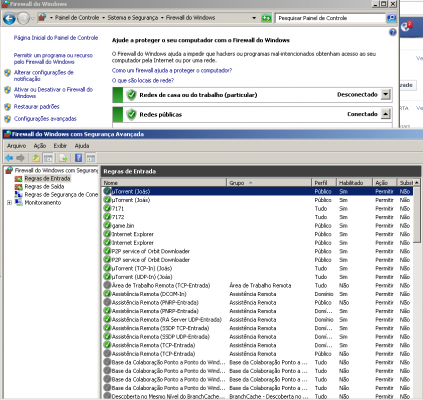The height and width of the screenshot is (400, 423).
Task: Collapse the Redes públicas section
Action: coord(385,114)
